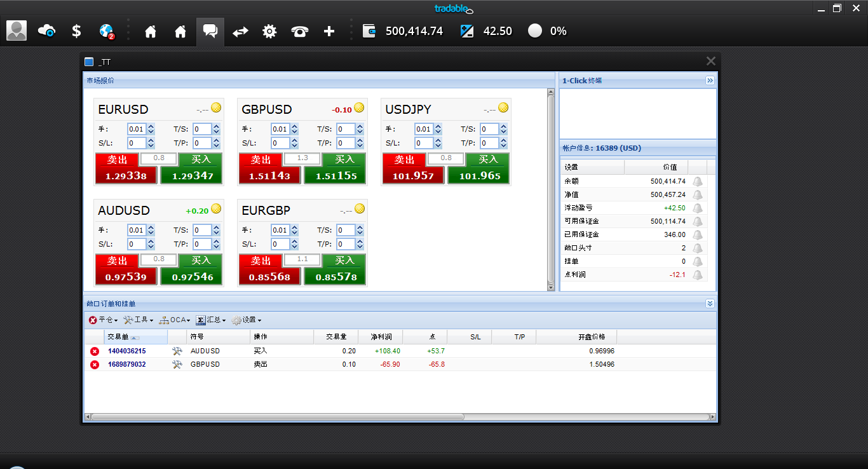
Task: Click the globe icon with notification badge
Action: [x=107, y=31]
